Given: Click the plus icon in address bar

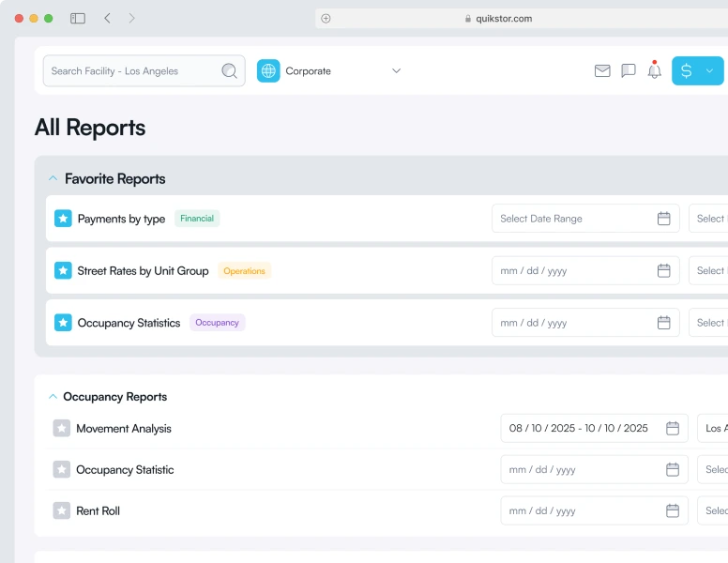Looking at the screenshot, I should [326, 19].
